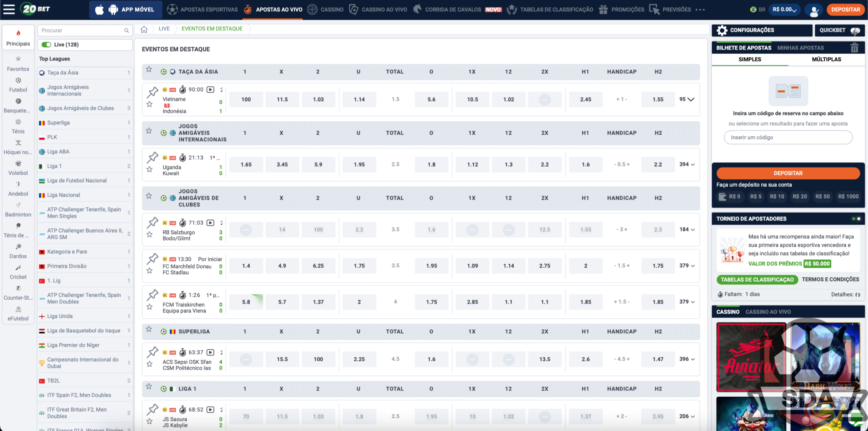This screenshot has width=868, height=431.
Task: Expand 206 markets for JS Saoura match
Action: [687, 416]
